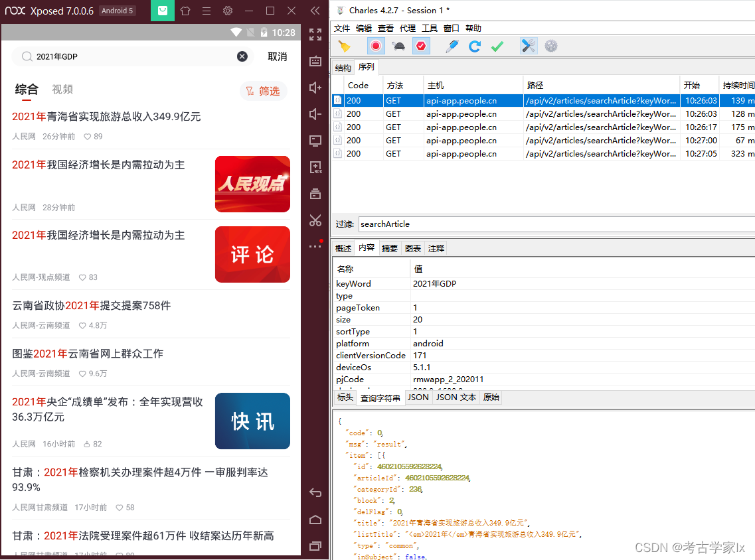Open the 窗口 menu in Charles
755x560 pixels.
(451, 29)
